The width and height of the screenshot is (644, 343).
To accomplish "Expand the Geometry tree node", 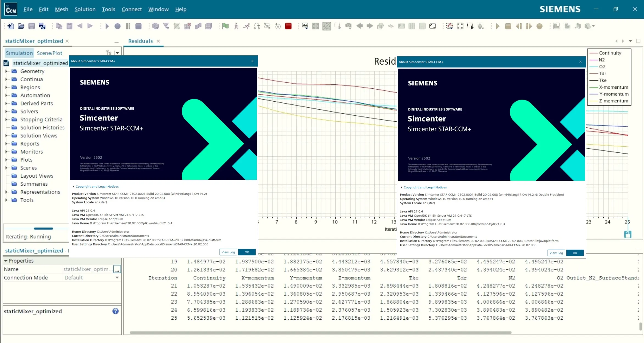I will 6,71.
